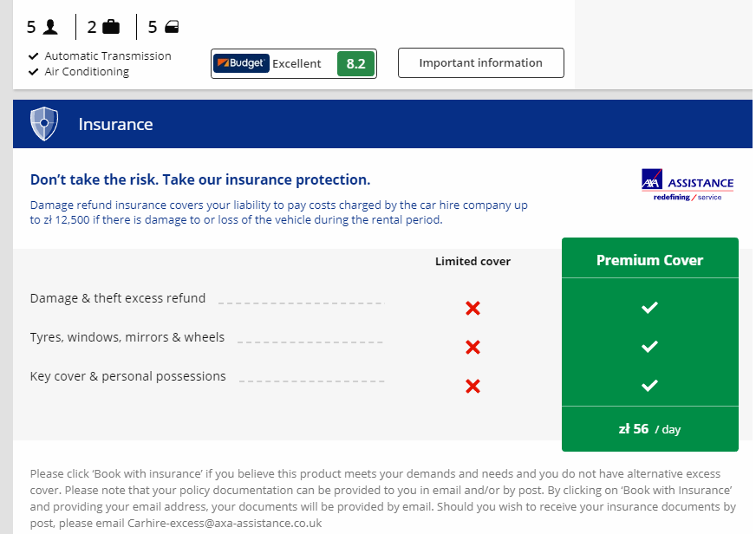756x534 pixels.
Task: Select the Limited cover column heading
Action: 472,261
